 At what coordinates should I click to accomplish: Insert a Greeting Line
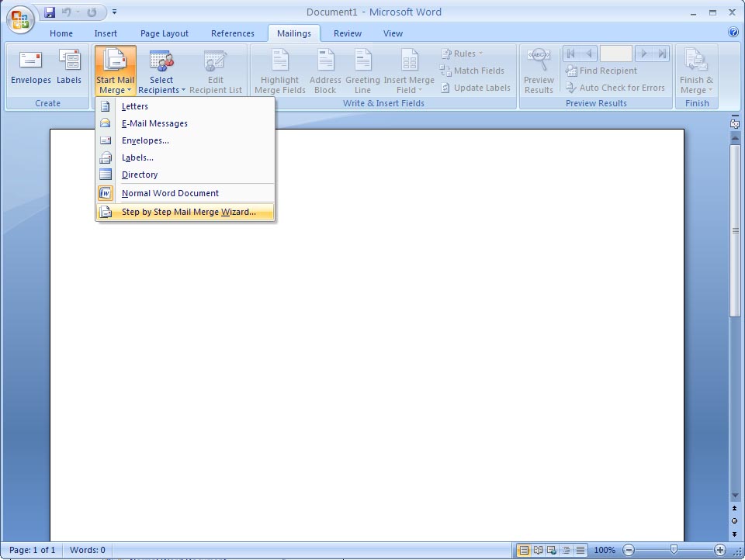click(x=362, y=71)
